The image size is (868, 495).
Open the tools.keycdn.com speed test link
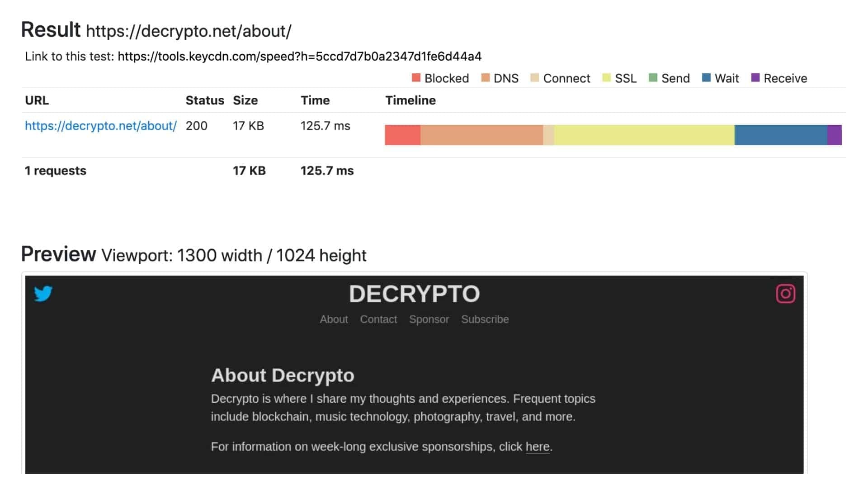click(299, 56)
